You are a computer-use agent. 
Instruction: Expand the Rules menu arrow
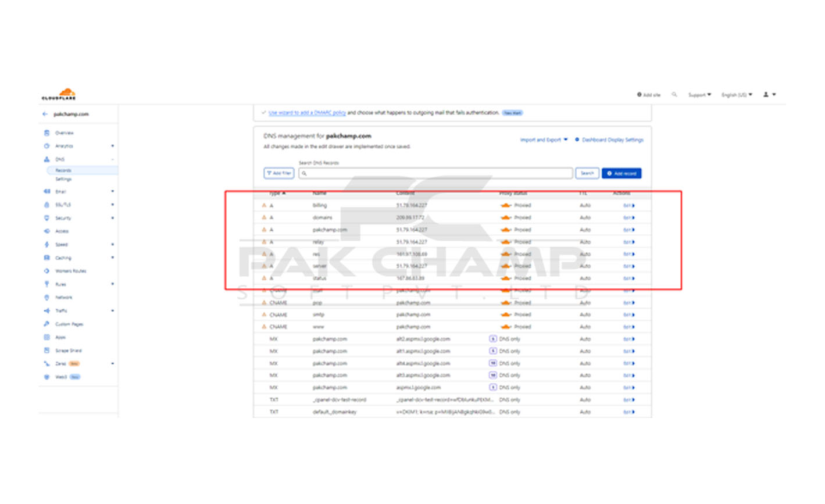(x=112, y=284)
